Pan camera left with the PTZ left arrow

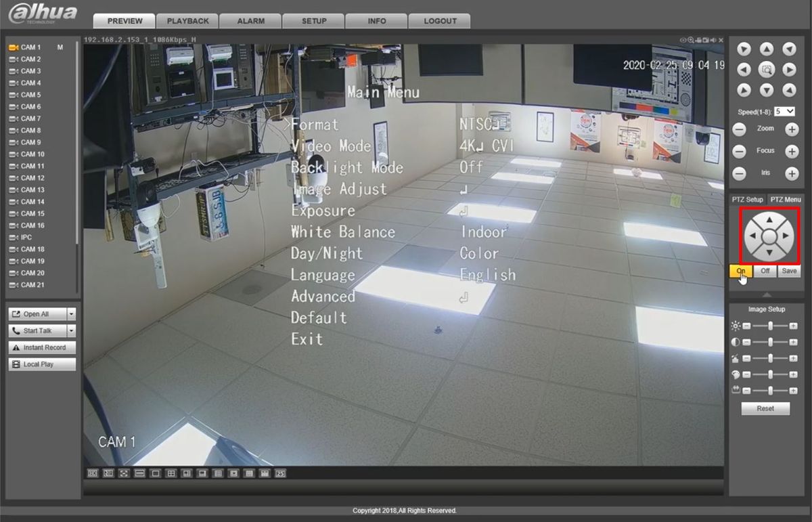tap(744, 69)
